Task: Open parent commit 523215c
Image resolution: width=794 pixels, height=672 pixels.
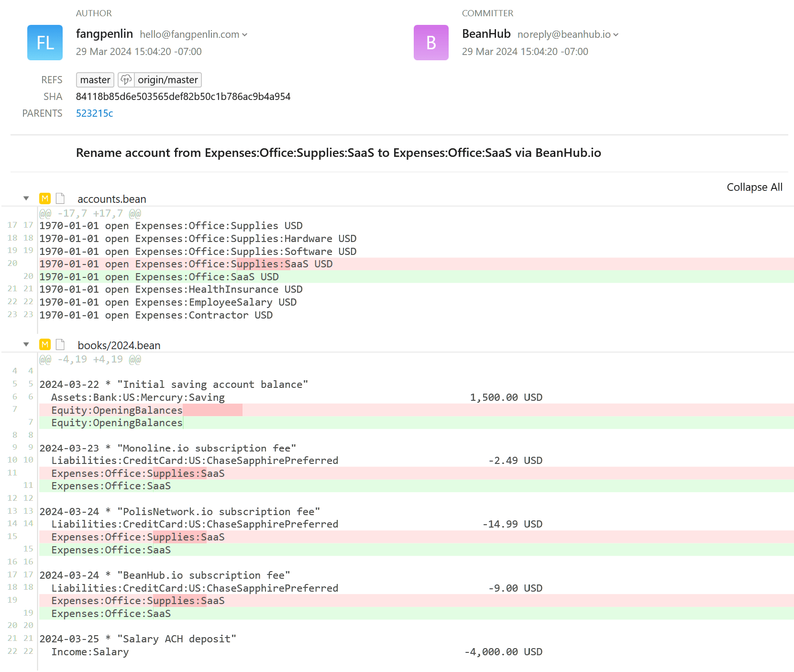Action: pos(94,113)
